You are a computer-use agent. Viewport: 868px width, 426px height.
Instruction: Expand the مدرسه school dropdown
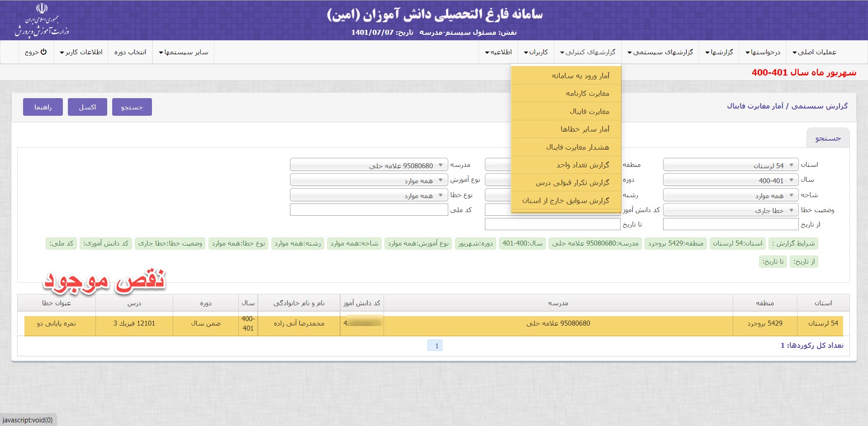[369, 165]
